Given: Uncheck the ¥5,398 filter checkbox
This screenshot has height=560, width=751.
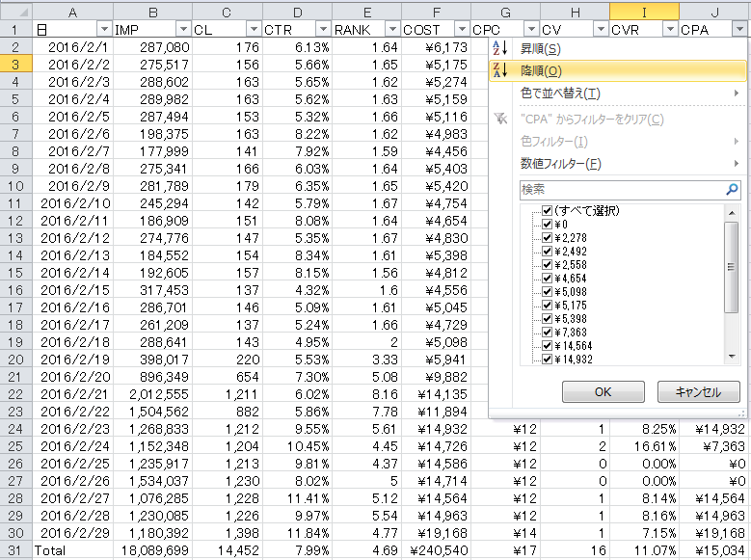Looking at the screenshot, I should [547, 318].
